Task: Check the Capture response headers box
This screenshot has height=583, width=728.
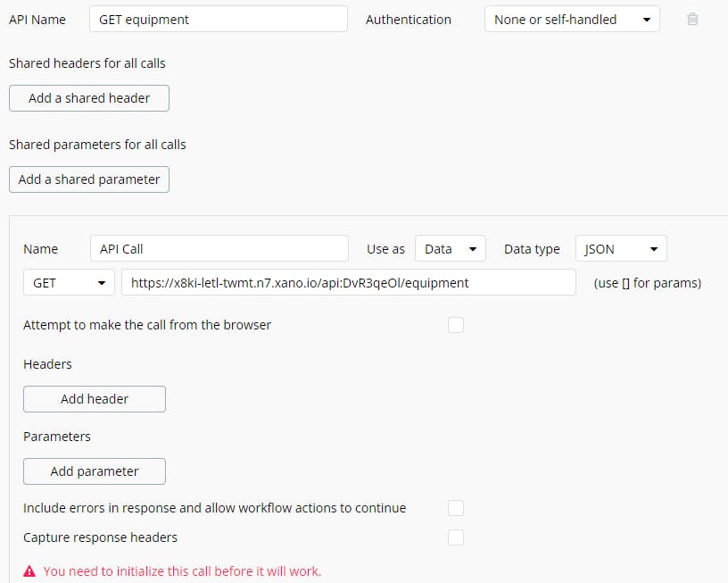Action: coord(456,537)
